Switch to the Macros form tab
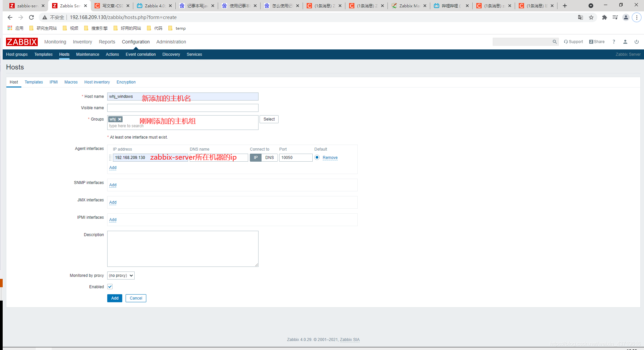The width and height of the screenshot is (644, 350). click(71, 82)
